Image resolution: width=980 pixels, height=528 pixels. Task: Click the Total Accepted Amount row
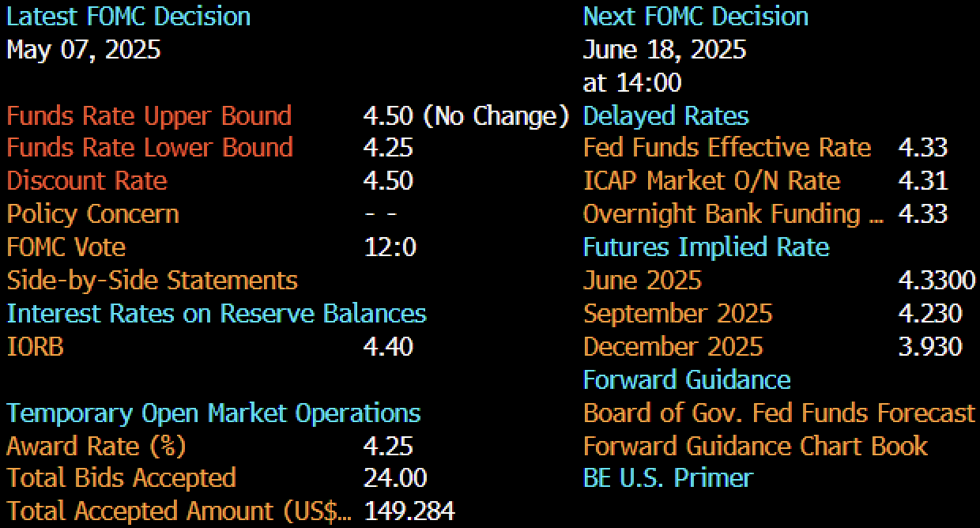179,511
